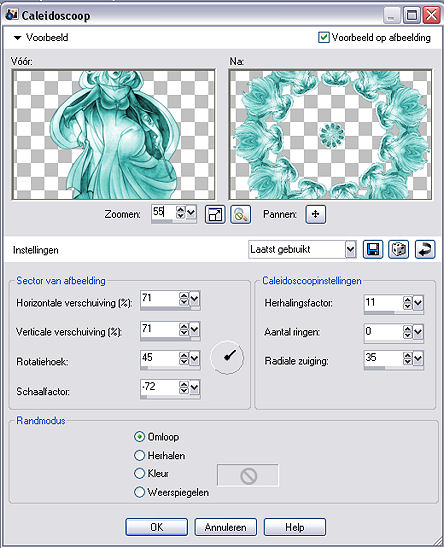This screenshot has width=444, height=548.
Task: Select the Herhalen radio button
Action: click(x=139, y=455)
